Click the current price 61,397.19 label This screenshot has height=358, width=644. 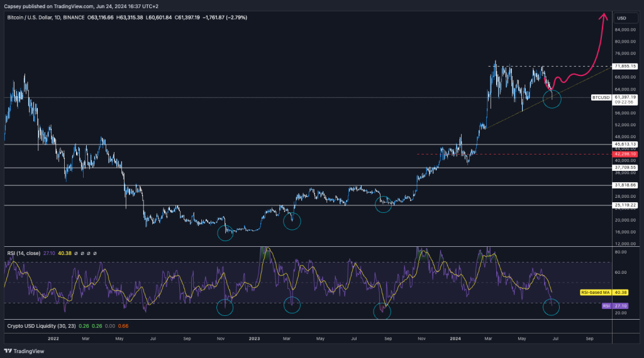(625, 97)
